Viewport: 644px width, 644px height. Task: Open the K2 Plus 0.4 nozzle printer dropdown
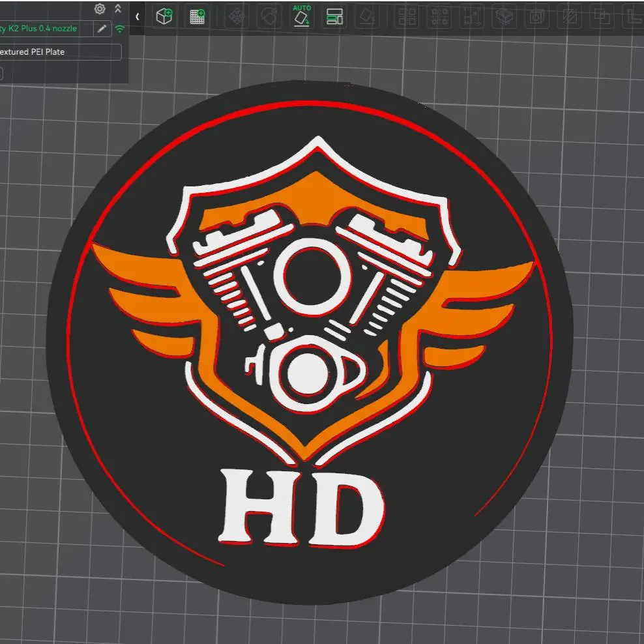pos(46,28)
